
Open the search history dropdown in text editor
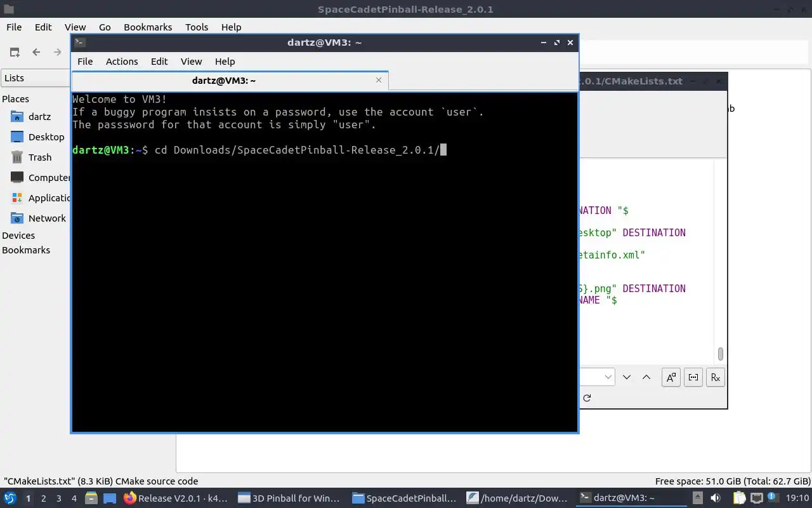coord(608,377)
